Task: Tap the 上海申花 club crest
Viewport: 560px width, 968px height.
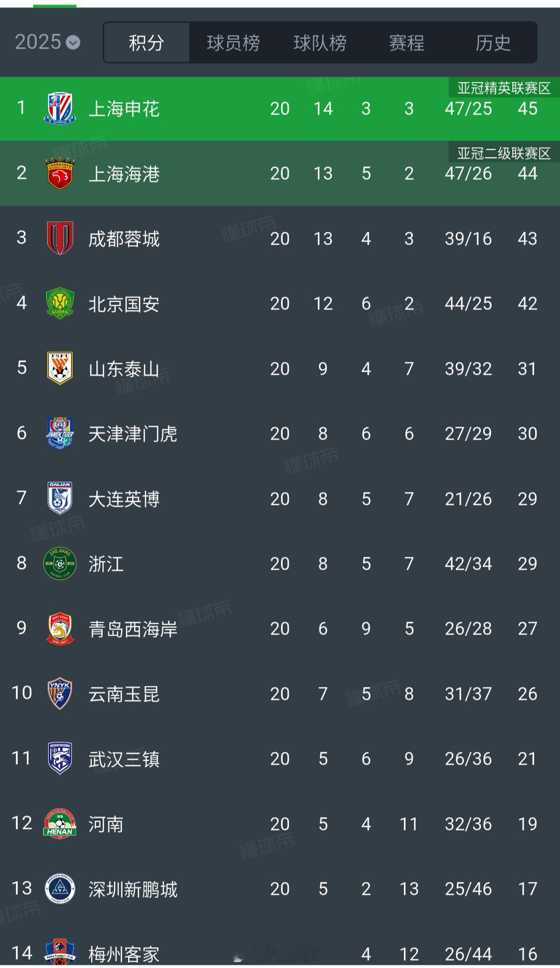Action: tap(60, 108)
